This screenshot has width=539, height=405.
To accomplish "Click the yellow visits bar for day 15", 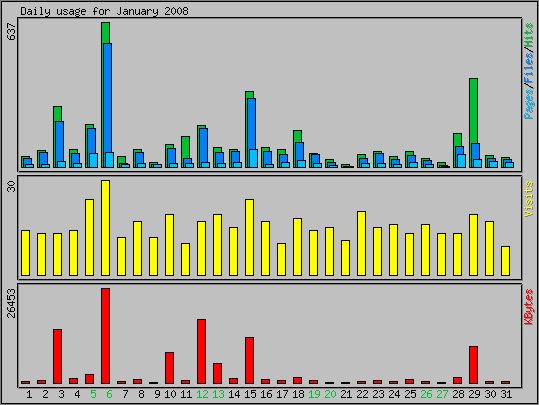I will (250, 237).
